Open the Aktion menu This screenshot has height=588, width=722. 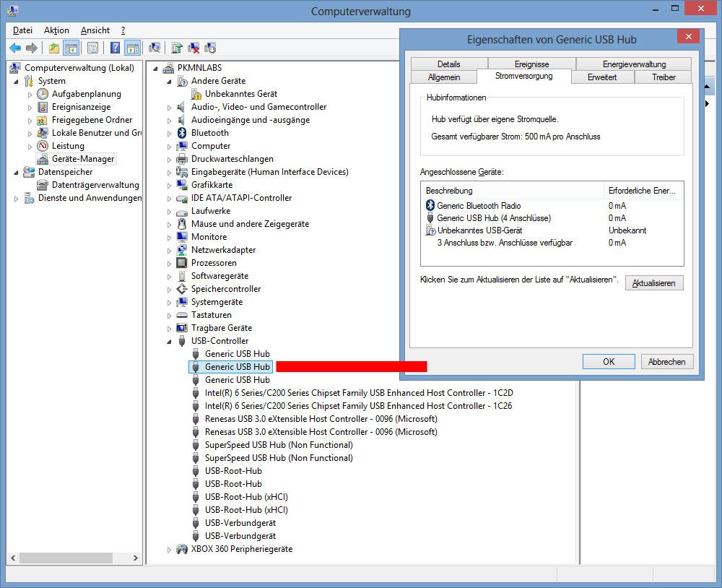tap(56, 30)
